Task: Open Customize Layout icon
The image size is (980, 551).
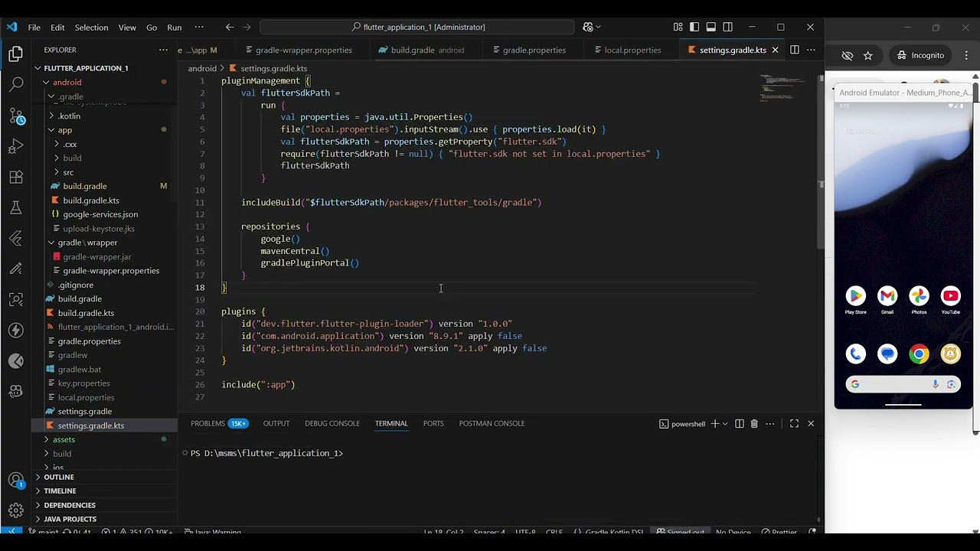Action: click(x=678, y=27)
